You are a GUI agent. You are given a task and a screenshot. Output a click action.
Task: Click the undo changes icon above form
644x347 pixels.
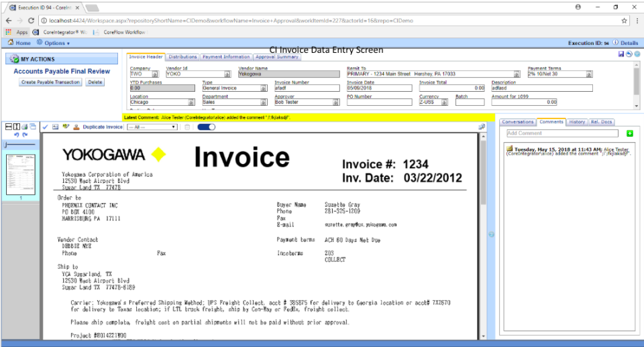[x=629, y=54]
